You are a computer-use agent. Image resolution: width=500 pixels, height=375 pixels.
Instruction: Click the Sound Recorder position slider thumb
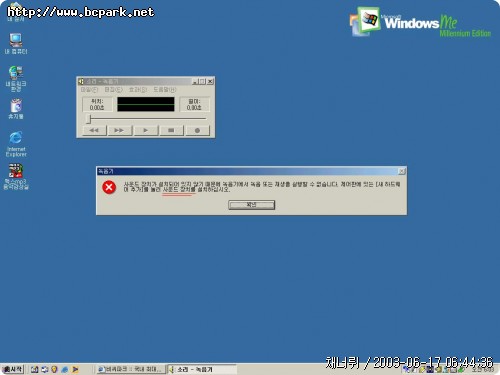(89, 119)
